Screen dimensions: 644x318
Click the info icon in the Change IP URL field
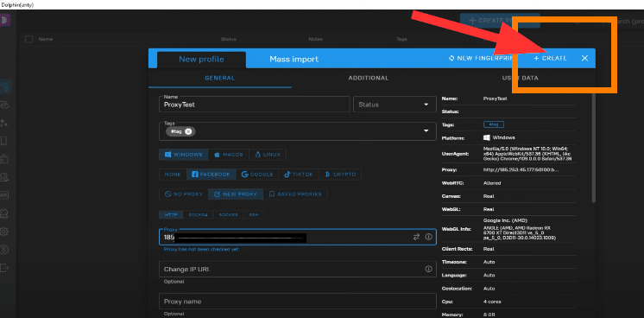428,269
